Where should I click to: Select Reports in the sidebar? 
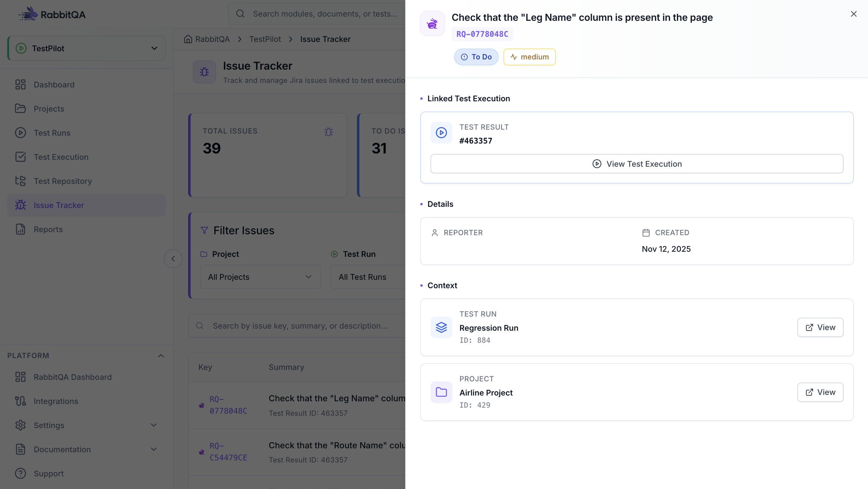87,229
